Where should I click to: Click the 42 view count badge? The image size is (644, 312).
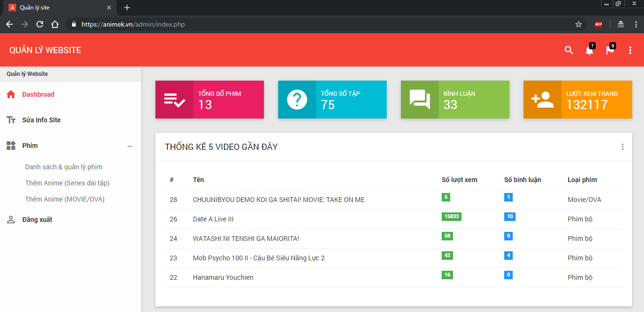[447, 256]
